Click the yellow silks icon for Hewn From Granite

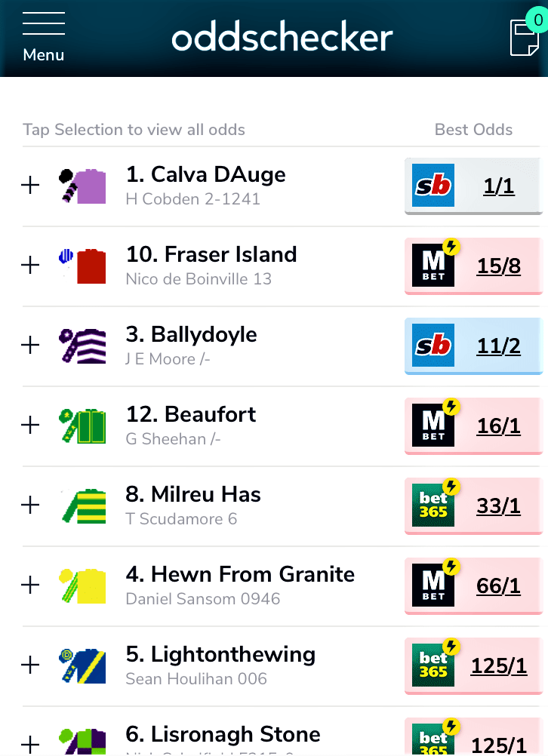84,585
